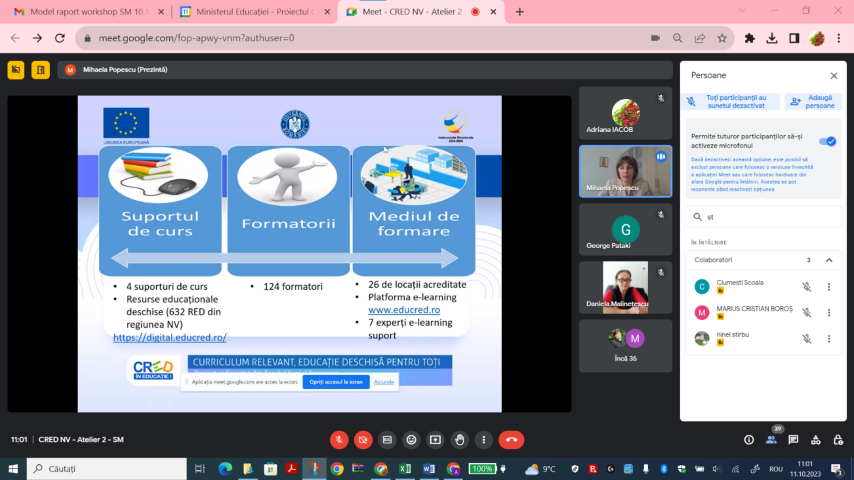Open the emoji reactions button
Image resolution: width=854 pixels, height=480 pixels.
pos(411,440)
